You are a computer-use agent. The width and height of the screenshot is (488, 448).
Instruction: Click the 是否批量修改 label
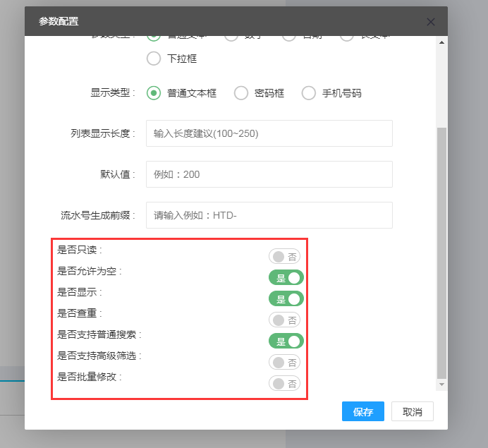(x=90, y=377)
